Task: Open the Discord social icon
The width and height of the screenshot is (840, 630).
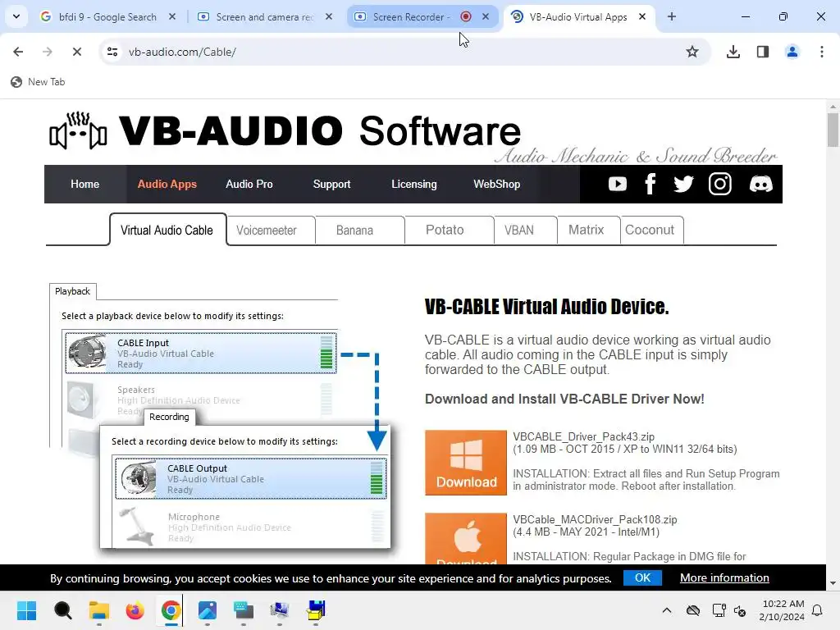Action: (760, 185)
